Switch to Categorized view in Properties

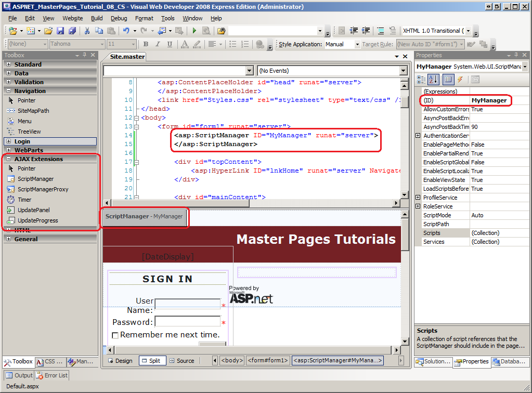click(421, 80)
